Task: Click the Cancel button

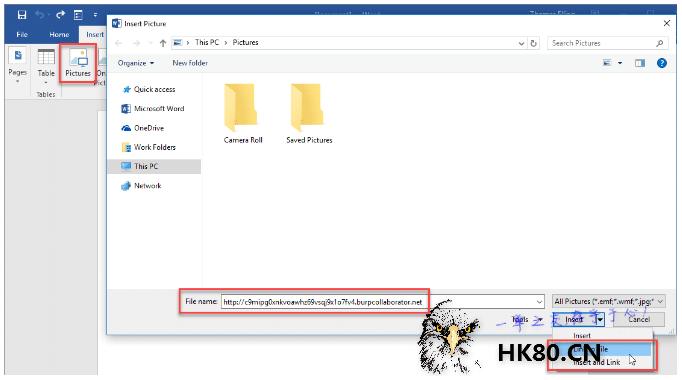Action: point(639,320)
